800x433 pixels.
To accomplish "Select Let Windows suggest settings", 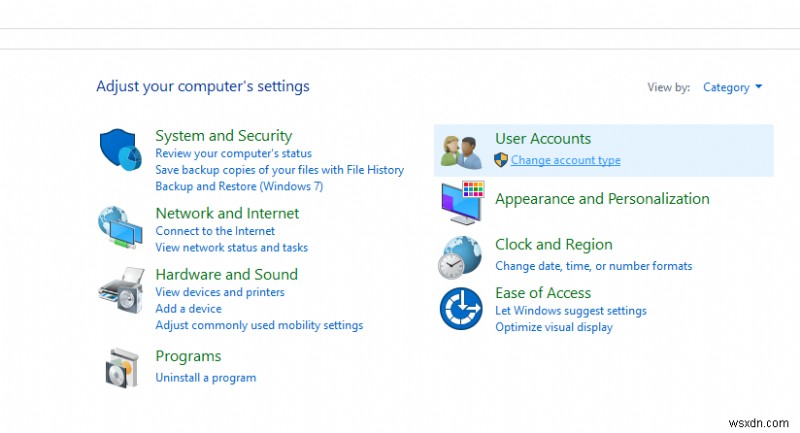I will tap(571, 311).
